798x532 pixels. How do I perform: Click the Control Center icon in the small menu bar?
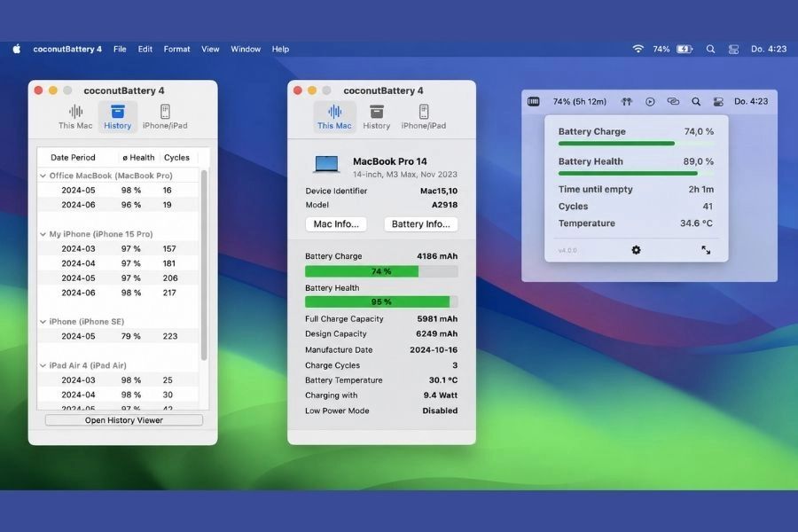pos(718,102)
